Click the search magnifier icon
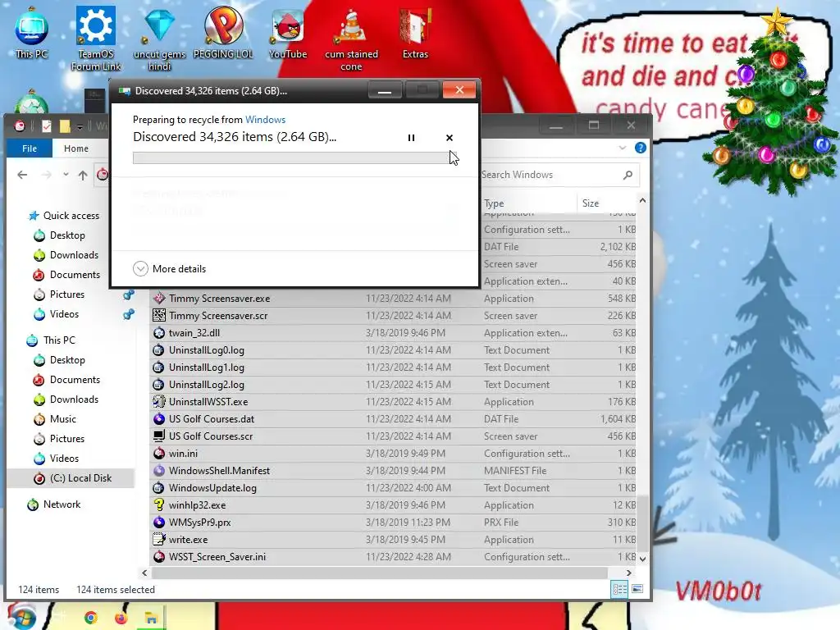Viewport: 840px width, 630px height. 628,175
